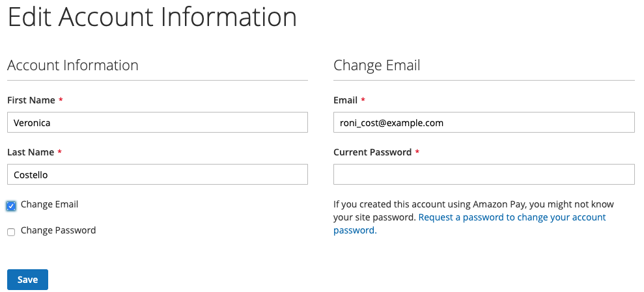Focus the Last Name text box

157,174
